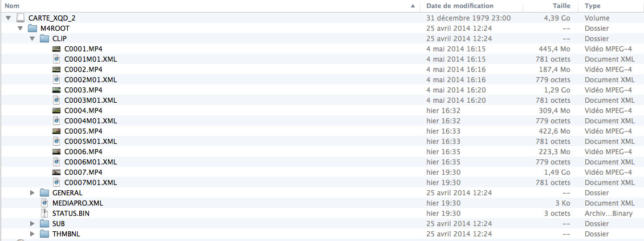This screenshot has height=241, width=644.
Task: Click the C0002.MP4 video thumbnail icon
Action: (x=56, y=70)
